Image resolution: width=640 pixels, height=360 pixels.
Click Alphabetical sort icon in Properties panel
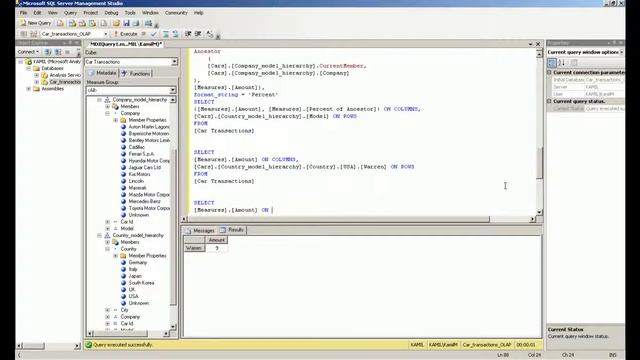tap(562, 62)
